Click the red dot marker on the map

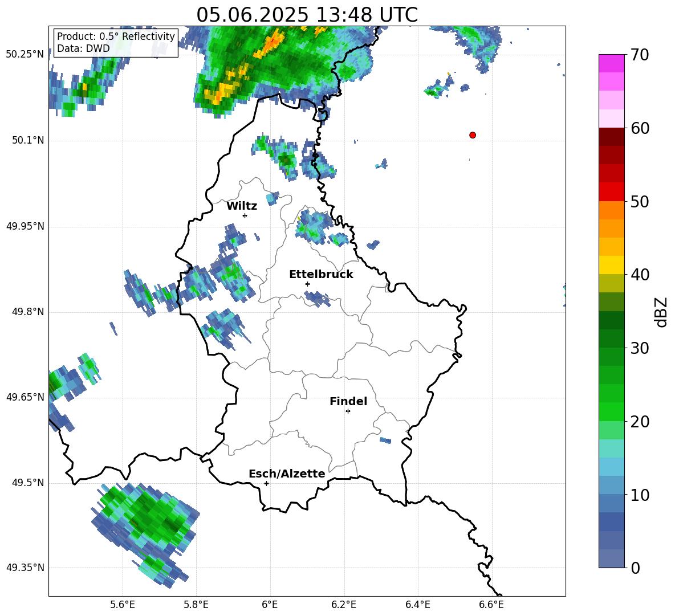pyautogui.click(x=473, y=135)
